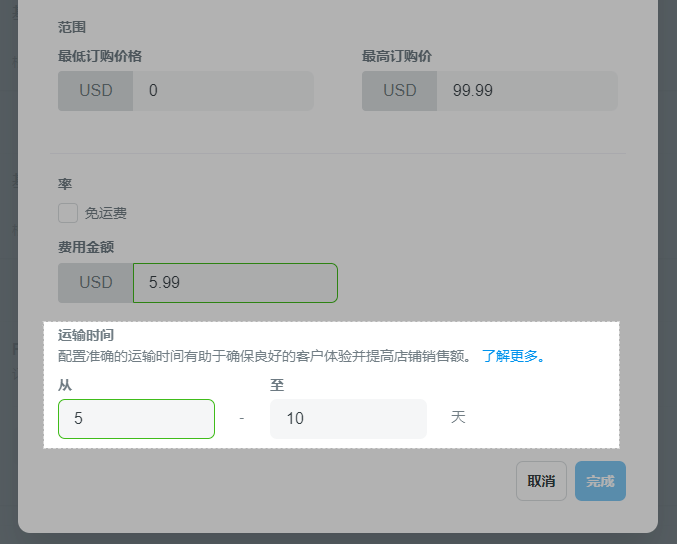677x544 pixels.
Task: Open the 了解更多 link
Action: coord(513,356)
